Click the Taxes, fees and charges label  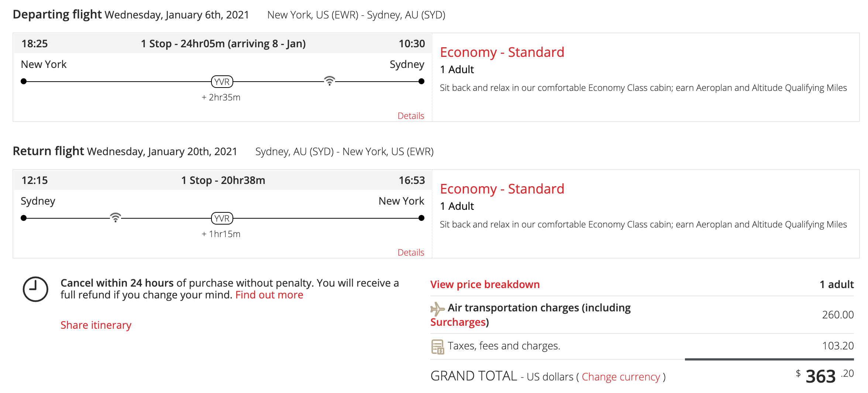pyautogui.click(x=504, y=346)
